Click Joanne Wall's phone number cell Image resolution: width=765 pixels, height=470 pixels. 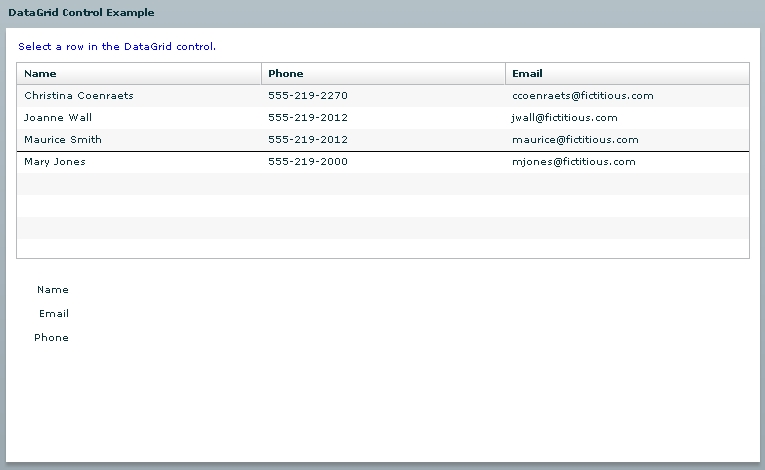coord(383,118)
